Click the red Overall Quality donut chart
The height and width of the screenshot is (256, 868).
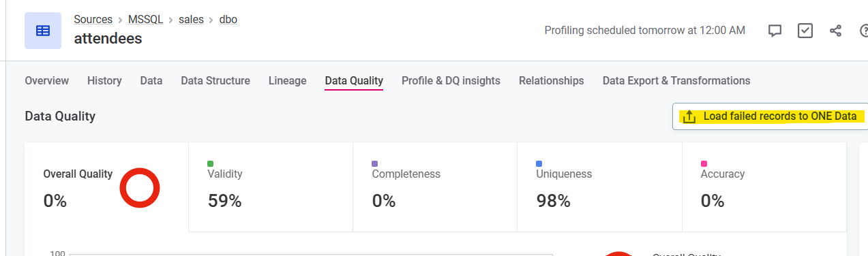140,188
